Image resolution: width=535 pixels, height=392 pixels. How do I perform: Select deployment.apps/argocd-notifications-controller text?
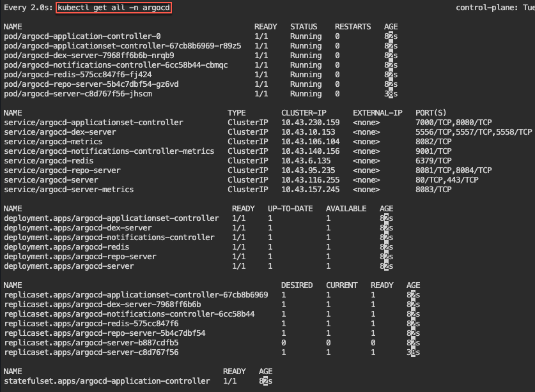click(x=109, y=237)
